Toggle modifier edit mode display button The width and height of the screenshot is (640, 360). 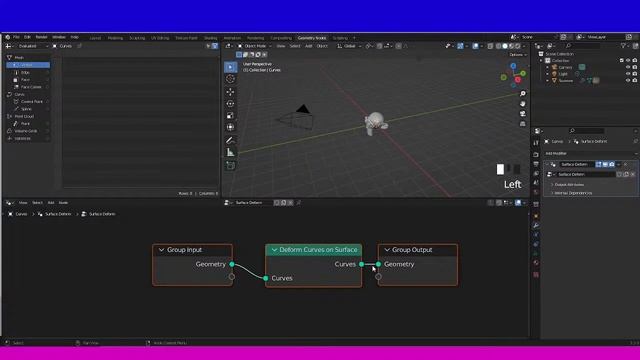(x=598, y=164)
